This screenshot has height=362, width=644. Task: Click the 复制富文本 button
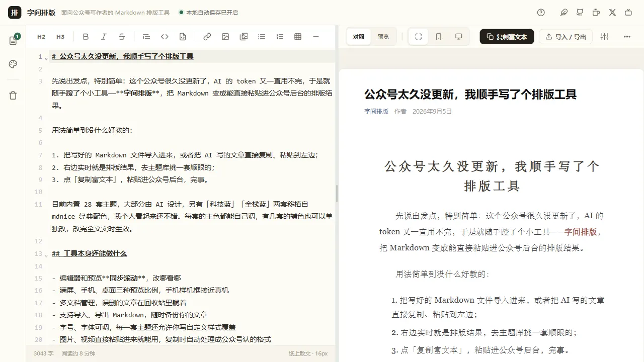point(507,37)
